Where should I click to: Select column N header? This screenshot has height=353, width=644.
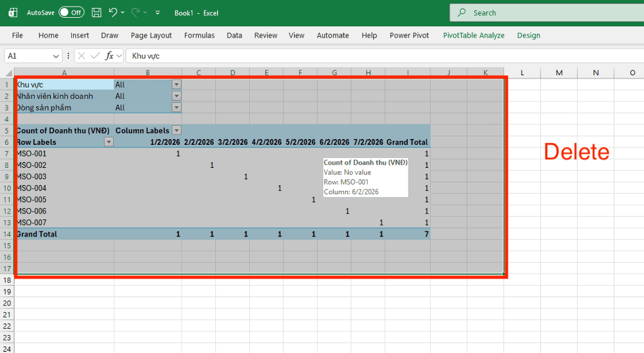[595, 73]
